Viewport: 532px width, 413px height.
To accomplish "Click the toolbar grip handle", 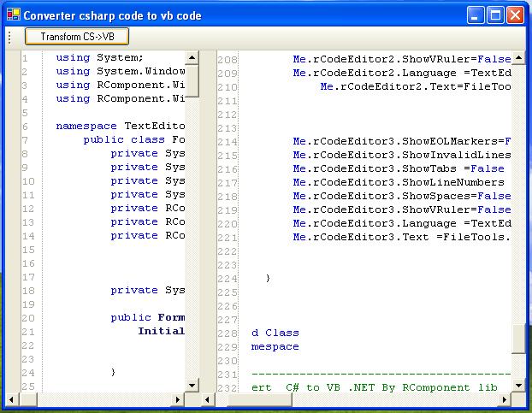I will pos(9,37).
